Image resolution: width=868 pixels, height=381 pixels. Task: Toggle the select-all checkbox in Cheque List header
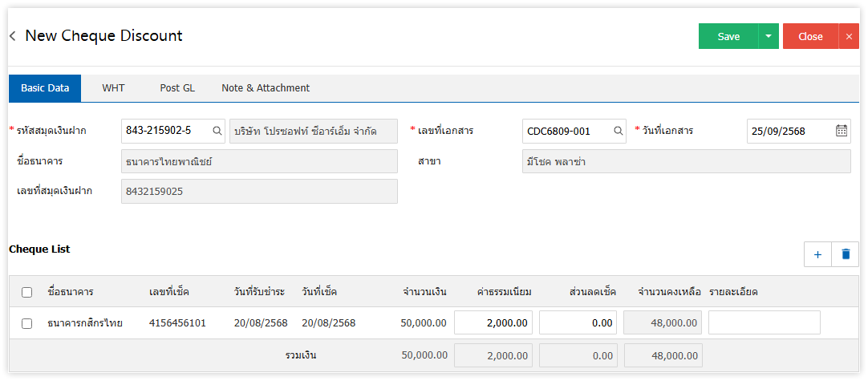click(27, 292)
